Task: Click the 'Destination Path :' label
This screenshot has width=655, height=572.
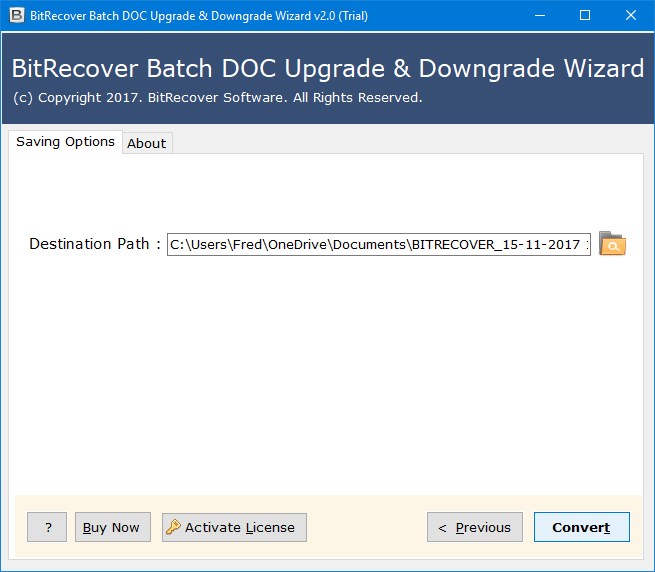Action: click(x=95, y=244)
